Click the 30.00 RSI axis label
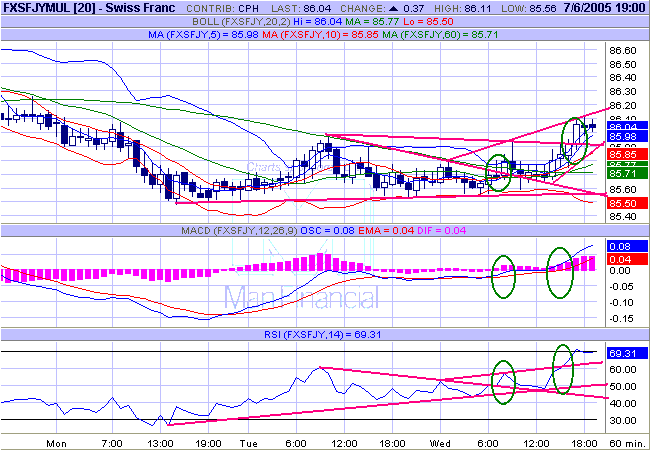The image size is (650, 450). (622, 421)
